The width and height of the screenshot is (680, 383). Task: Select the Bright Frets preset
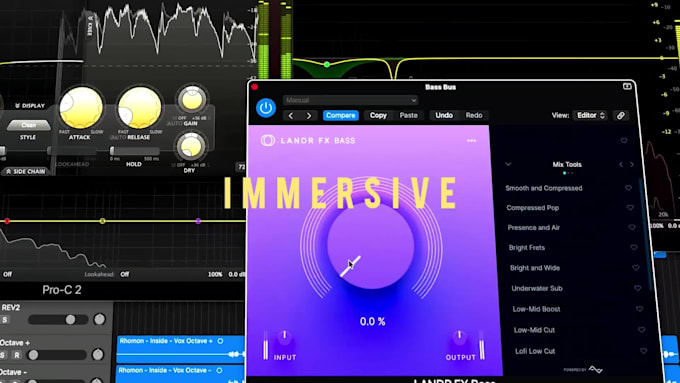(526, 248)
